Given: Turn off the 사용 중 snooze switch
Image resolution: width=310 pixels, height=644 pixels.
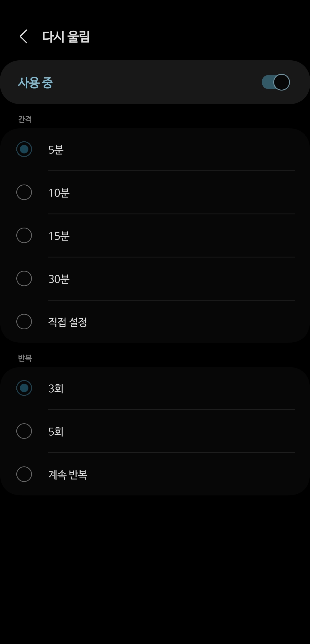Looking at the screenshot, I should 276,82.
